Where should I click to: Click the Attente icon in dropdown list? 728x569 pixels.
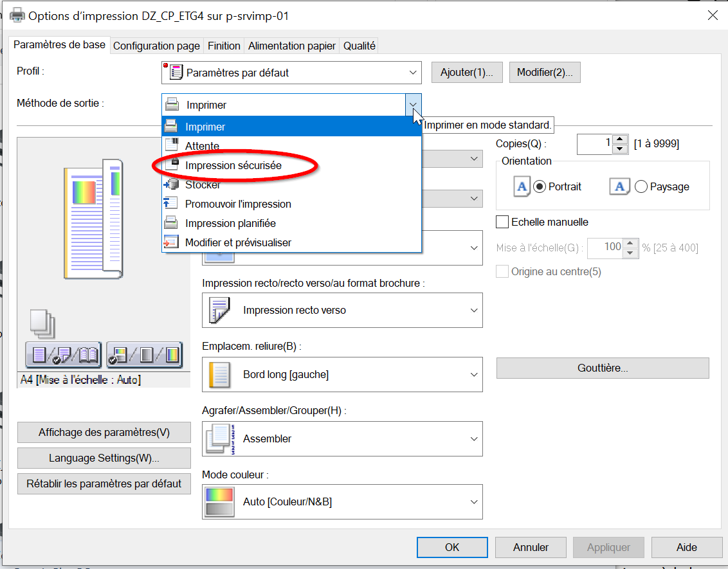171,146
